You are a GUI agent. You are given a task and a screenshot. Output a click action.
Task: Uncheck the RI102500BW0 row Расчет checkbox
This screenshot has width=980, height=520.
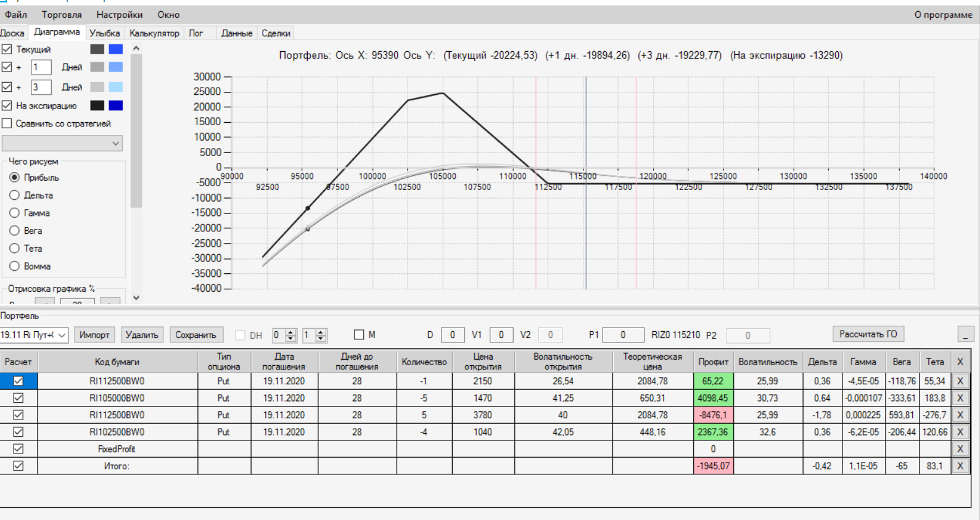(19, 432)
